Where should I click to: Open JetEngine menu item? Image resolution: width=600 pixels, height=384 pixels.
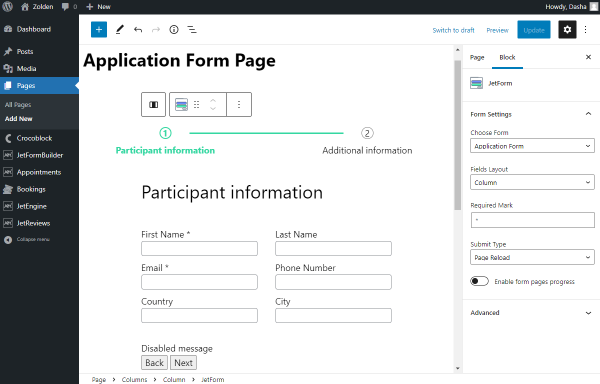pos(39,206)
